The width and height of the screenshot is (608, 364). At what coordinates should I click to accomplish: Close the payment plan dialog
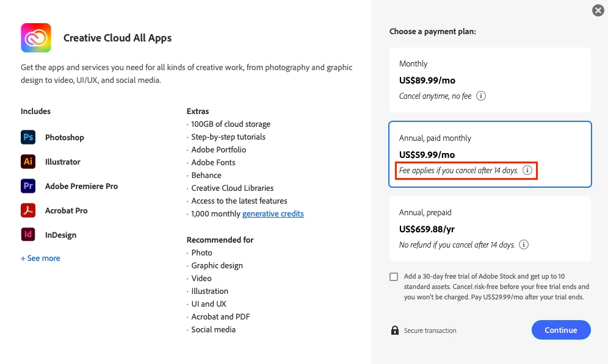598,10
